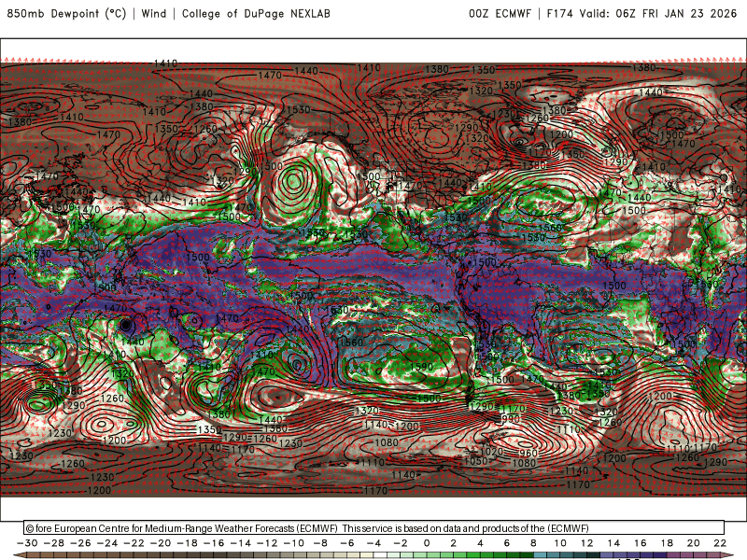Click the -16 value on color scale
Image resolution: width=747 pixels, height=560 pixels.
click(214, 543)
